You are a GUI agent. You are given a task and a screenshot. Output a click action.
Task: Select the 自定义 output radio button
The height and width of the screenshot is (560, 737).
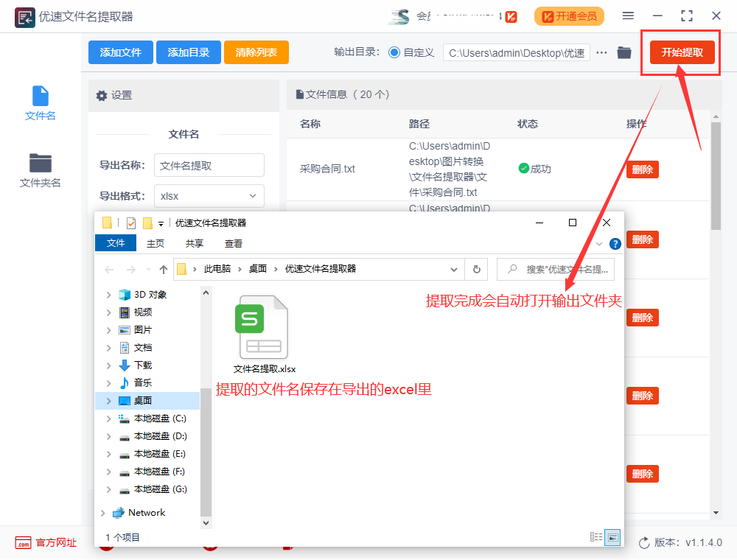pyautogui.click(x=394, y=52)
